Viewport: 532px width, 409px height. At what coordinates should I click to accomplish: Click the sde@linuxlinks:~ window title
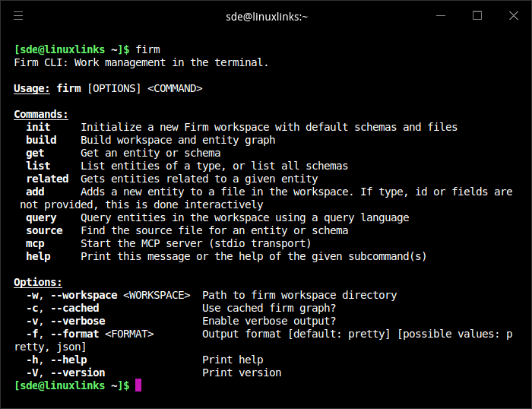click(x=267, y=16)
